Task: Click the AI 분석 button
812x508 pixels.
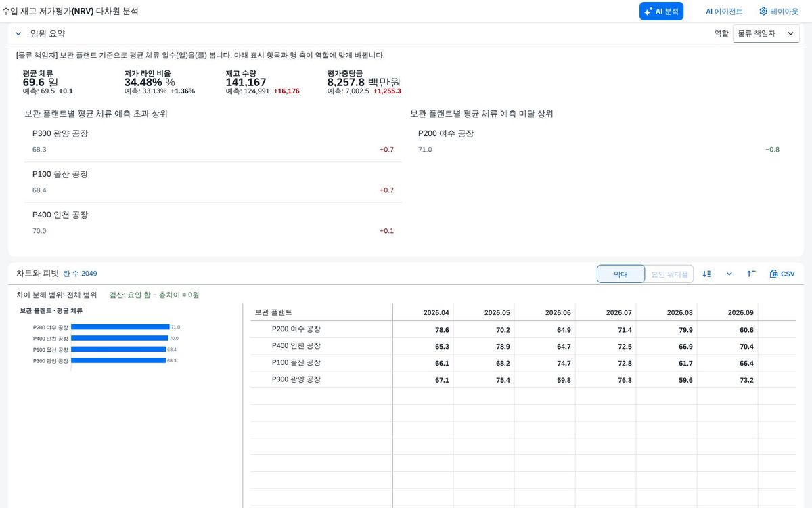Action: tap(661, 12)
